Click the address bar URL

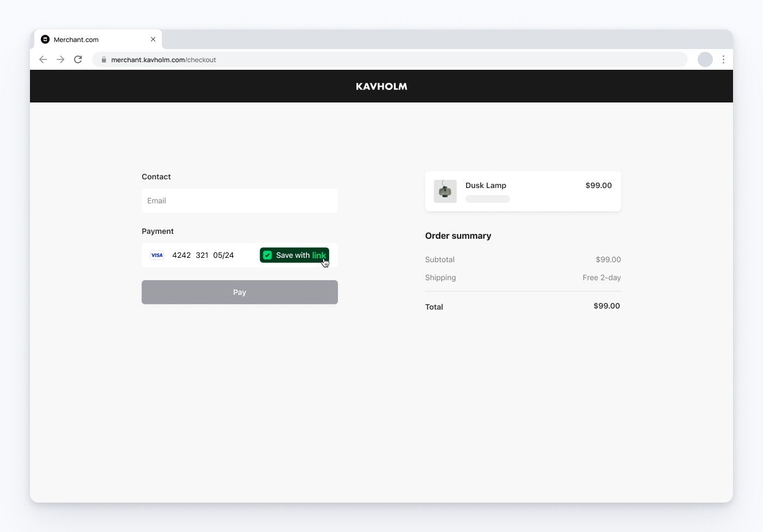(x=163, y=59)
